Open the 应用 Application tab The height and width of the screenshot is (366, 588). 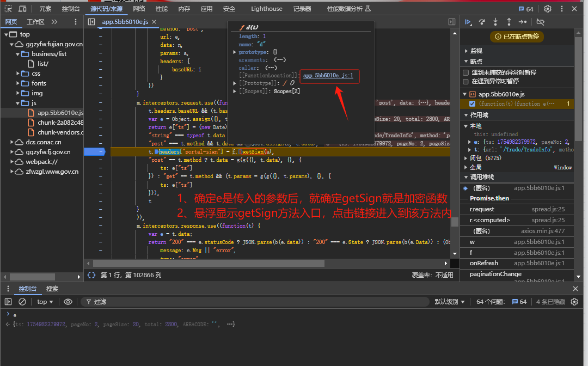207,9
